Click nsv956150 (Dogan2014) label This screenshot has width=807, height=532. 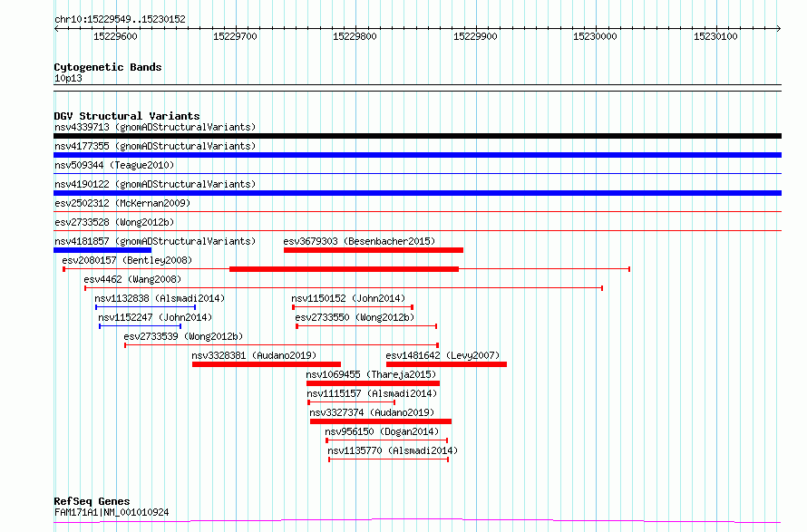pyautogui.click(x=382, y=431)
